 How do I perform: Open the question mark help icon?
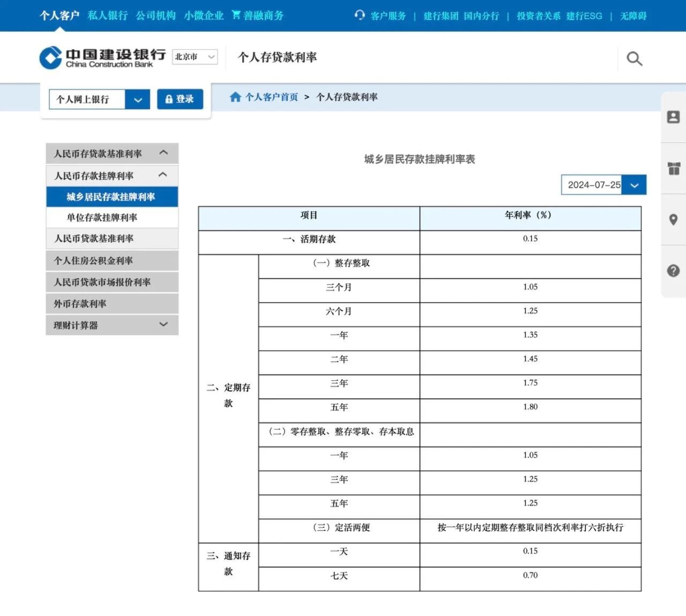pyautogui.click(x=673, y=271)
